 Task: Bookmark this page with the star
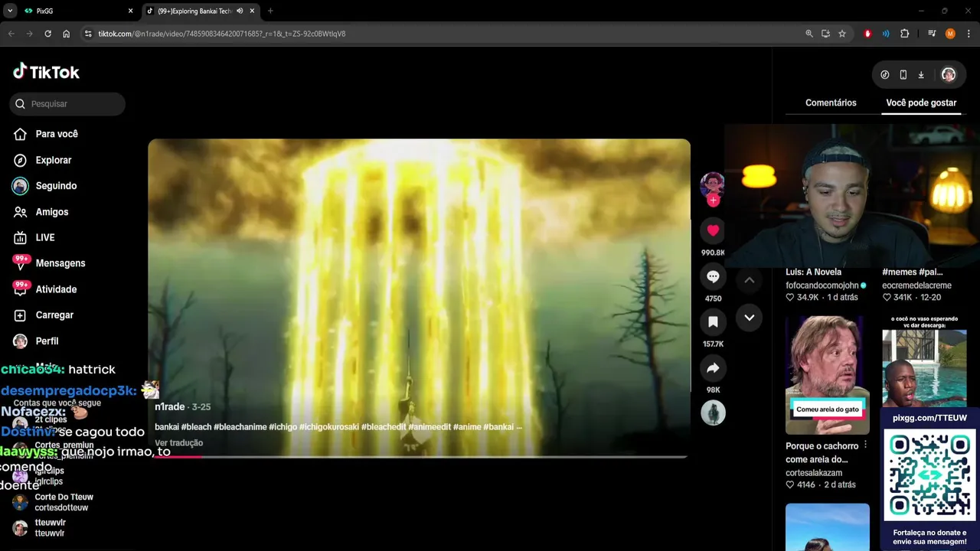842,34
